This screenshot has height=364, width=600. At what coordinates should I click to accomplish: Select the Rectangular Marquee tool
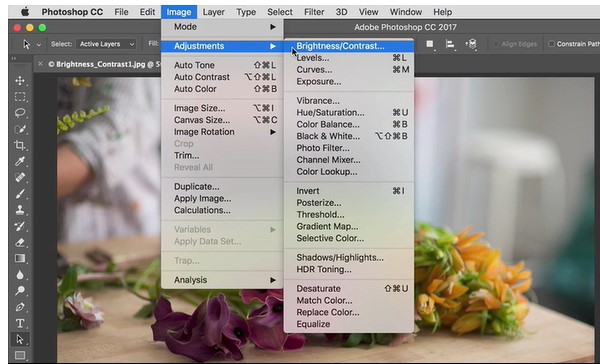20,96
